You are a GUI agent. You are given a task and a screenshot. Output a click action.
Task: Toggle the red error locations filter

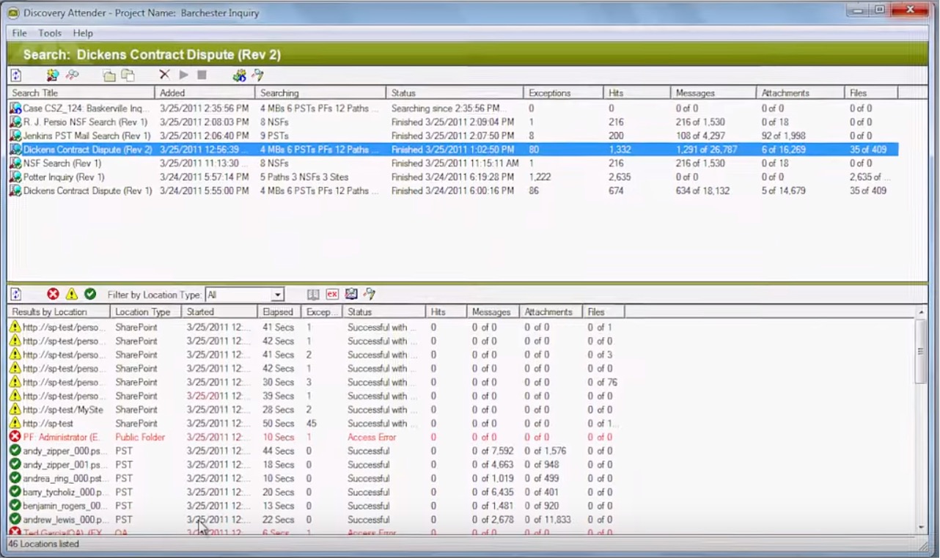[x=53, y=294]
